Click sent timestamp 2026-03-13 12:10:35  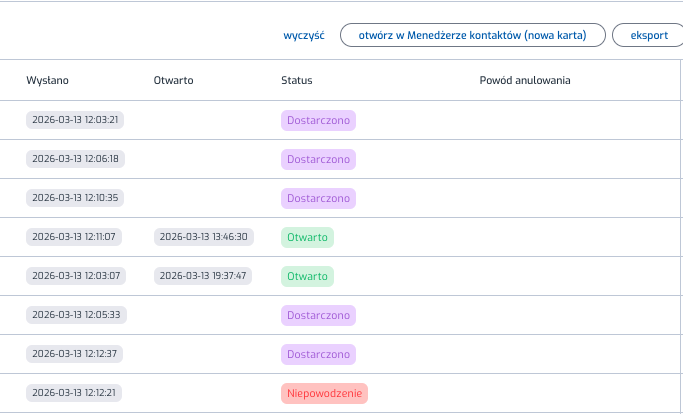76,198
